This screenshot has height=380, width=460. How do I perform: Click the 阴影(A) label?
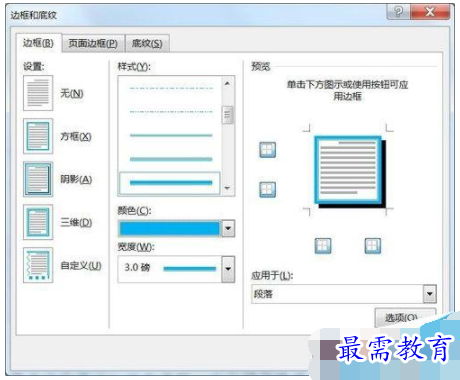click(x=76, y=179)
